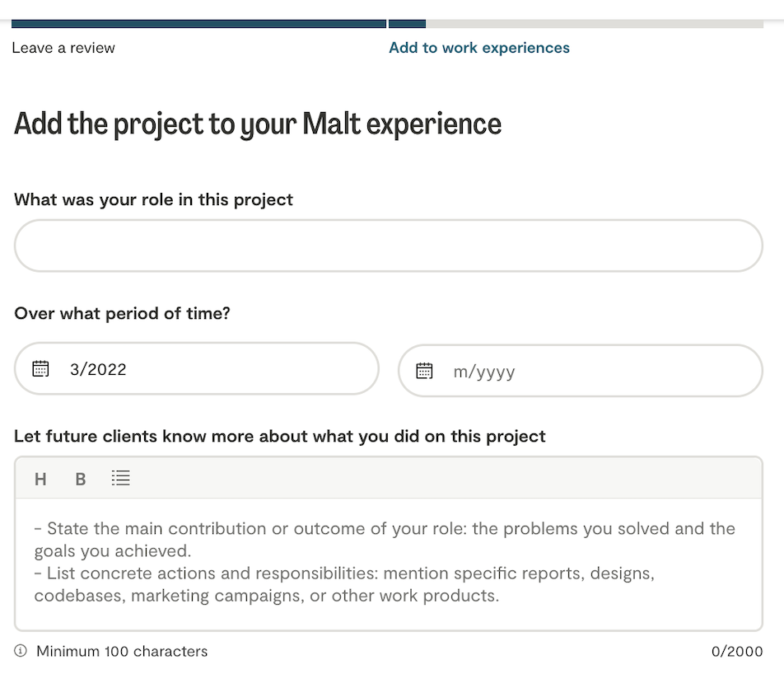The image size is (784, 674).
Task: Click the "Let future clients know more" label
Action: point(279,436)
